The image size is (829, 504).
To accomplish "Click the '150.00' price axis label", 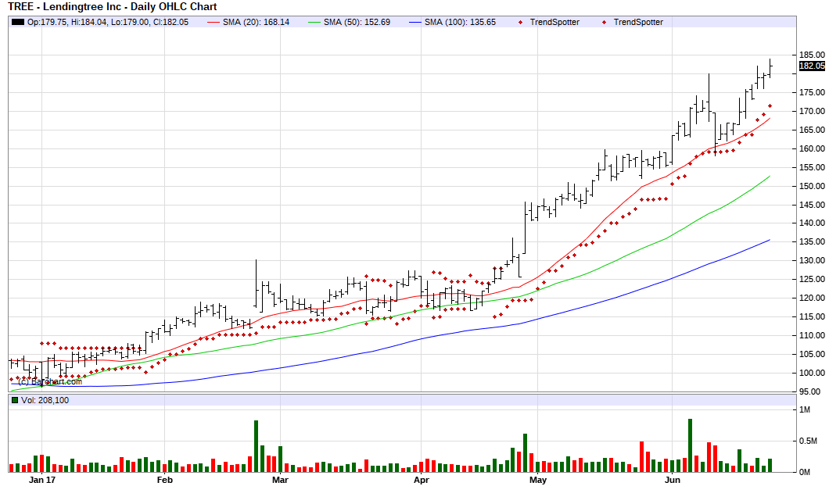I will click(812, 186).
